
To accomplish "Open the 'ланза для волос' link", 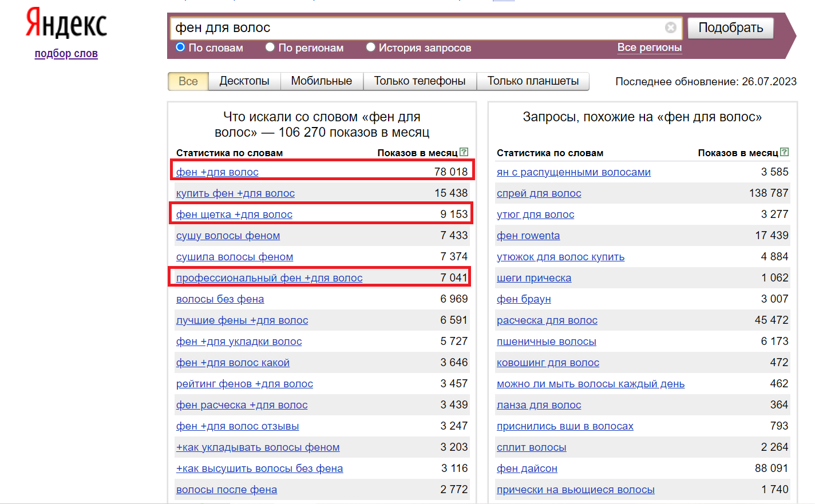I will pos(539,405).
